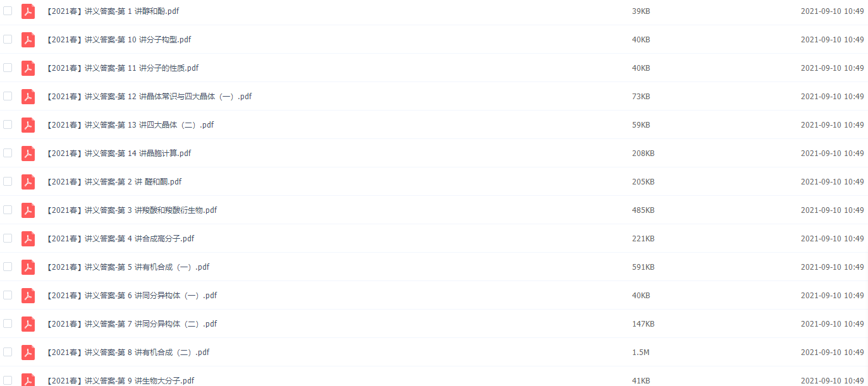Click PDF icon for 第 2 讲 醛和酮 file
Image resolution: width=868 pixels, height=386 pixels.
28,182
